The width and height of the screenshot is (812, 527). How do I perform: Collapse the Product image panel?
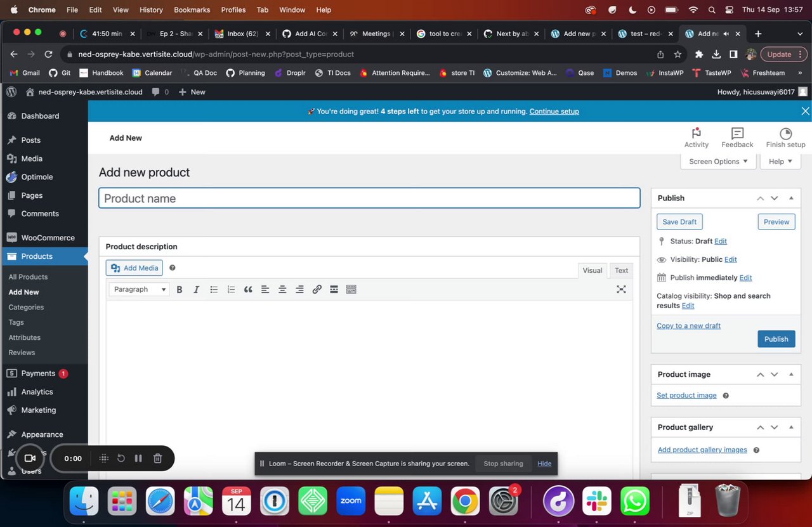tap(791, 374)
